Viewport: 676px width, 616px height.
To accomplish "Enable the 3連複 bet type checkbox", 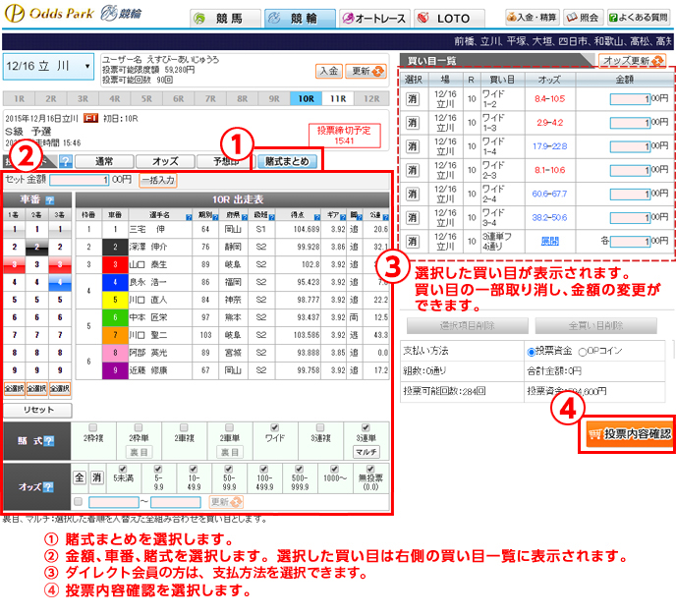I will (320, 427).
